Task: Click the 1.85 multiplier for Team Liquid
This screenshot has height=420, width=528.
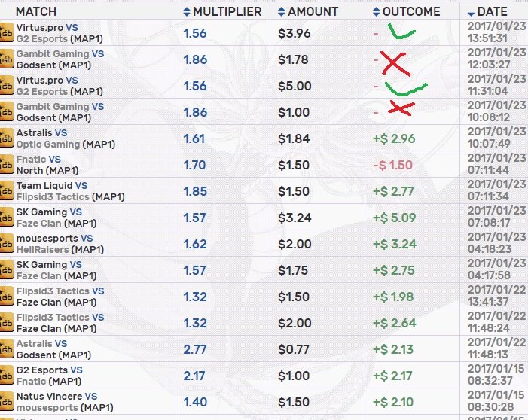Action: pyautogui.click(x=195, y=191)
